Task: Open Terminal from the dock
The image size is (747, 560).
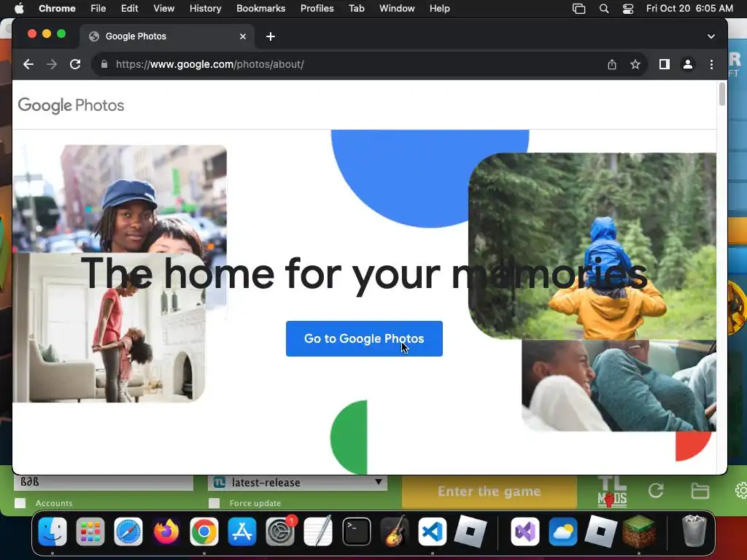Action: point(356,532)
